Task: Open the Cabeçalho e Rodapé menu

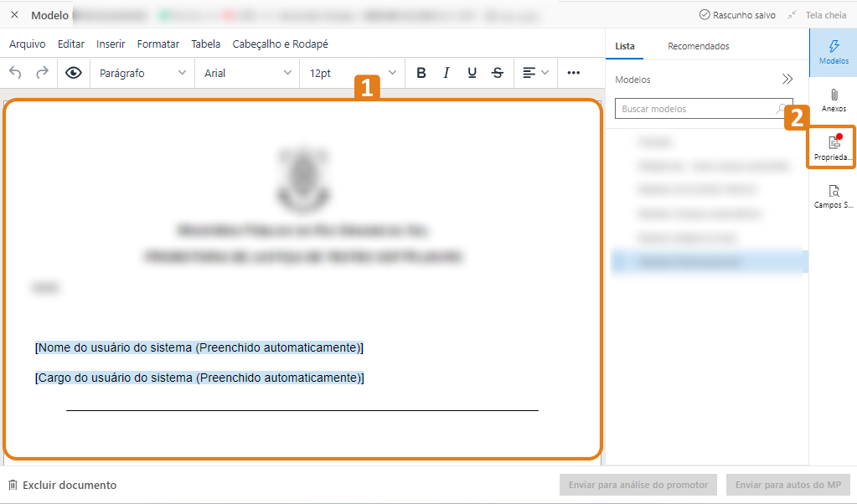Action: [280, 44]
